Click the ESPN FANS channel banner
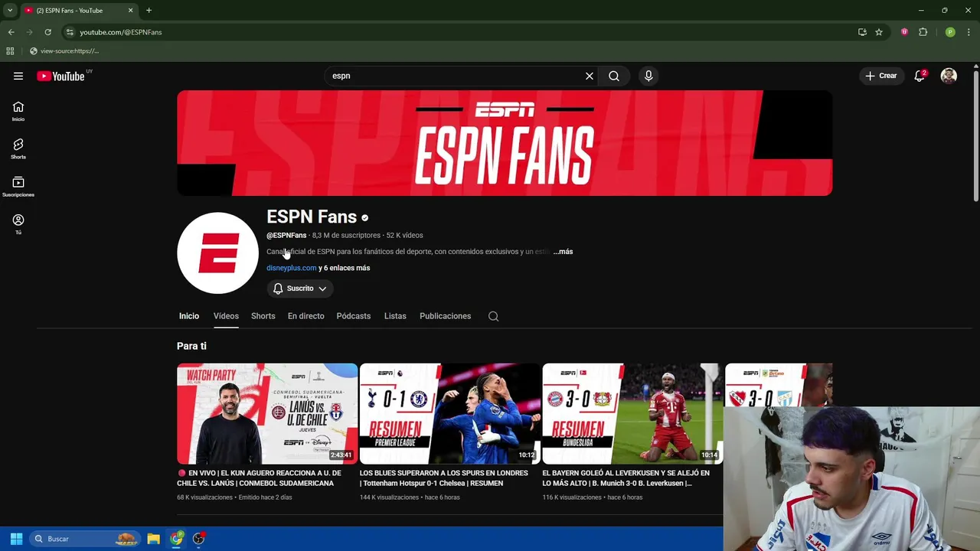 505,143
